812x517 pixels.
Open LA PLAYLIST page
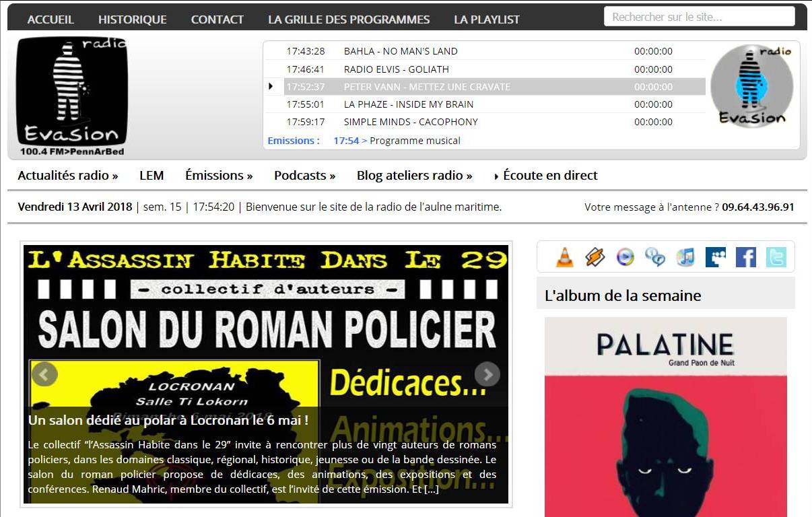point(487,20)
